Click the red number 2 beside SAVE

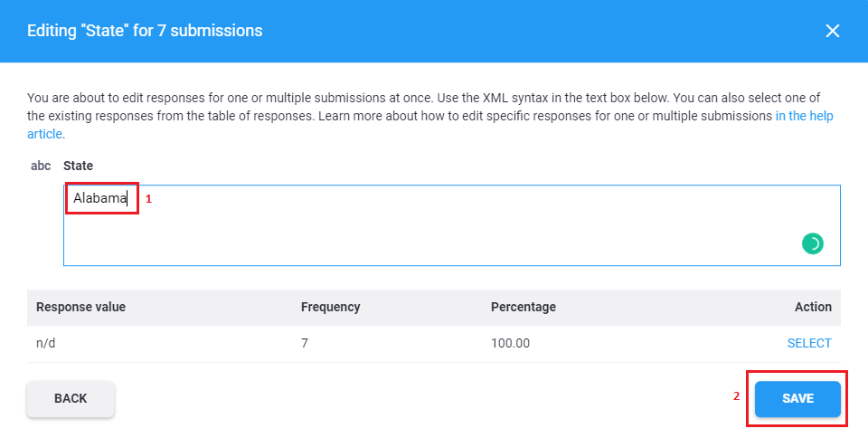736,395
